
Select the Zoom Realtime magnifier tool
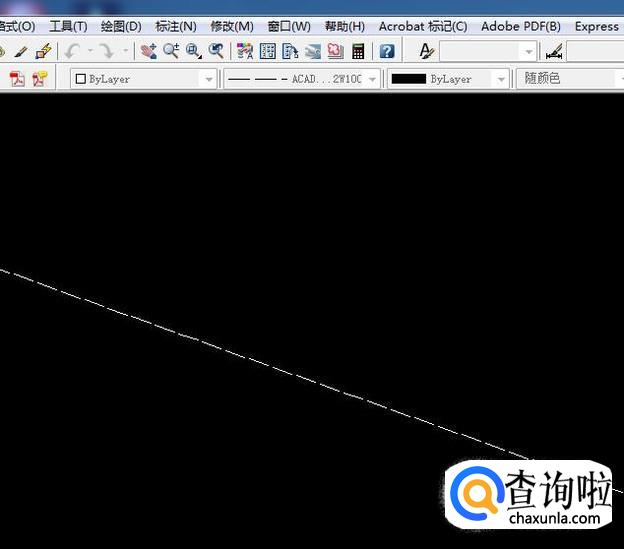[171, 51]
